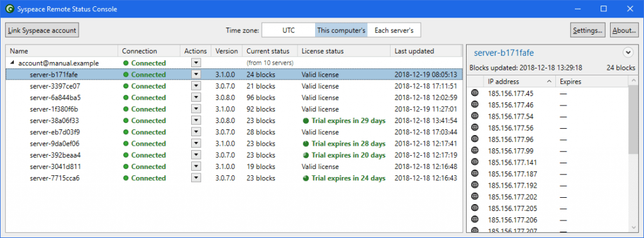Click globe icon beside 185.156.177.45
This screenshot has width=644, height=238.
[475, 93]
